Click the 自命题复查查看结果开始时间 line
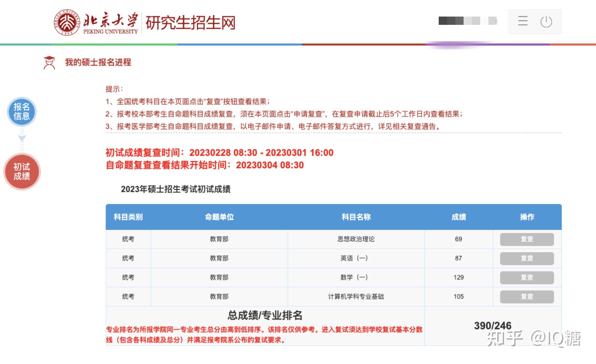The width and height of the screenshot is (596, 364). (205, 165)
